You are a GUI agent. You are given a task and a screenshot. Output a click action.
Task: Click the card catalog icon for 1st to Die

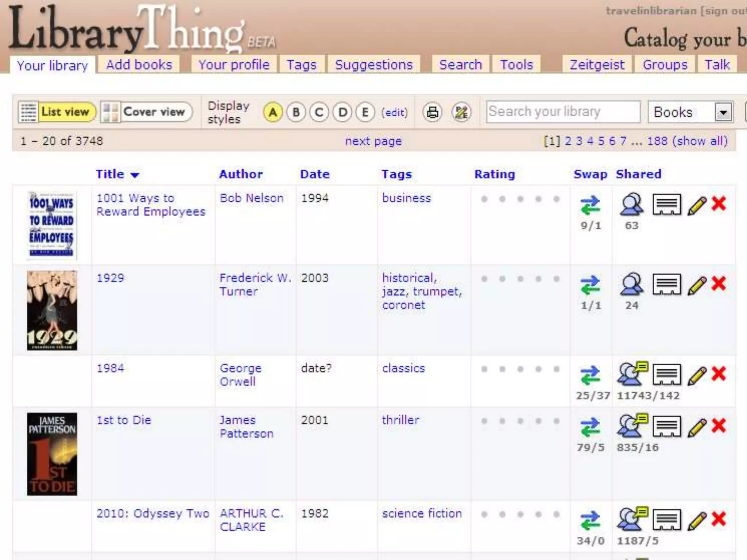[666, 426]
